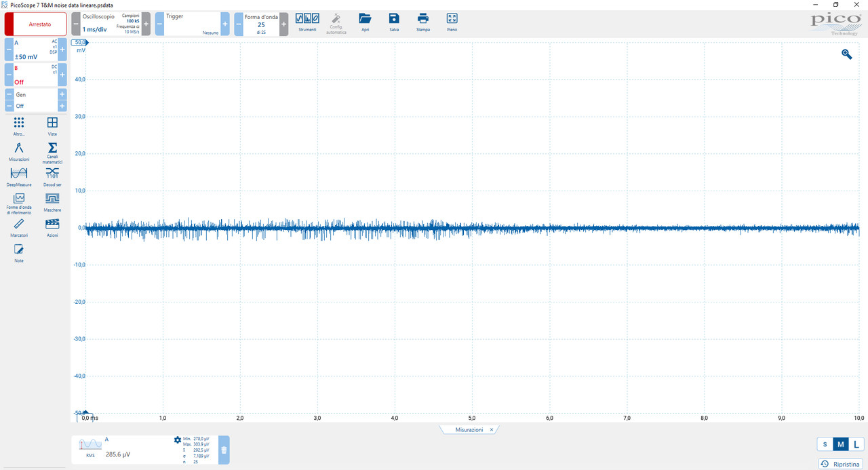Click the Trigger plus button
This screenshot has width=868, height=470.
[x=225, y=24]
